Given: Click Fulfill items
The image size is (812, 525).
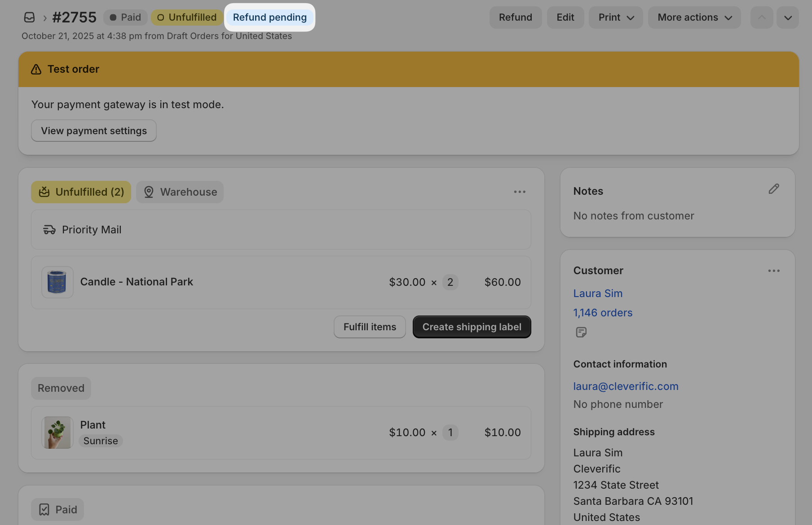Looking at the screenshot, I should pyautogui.click(x=370, y=327).
